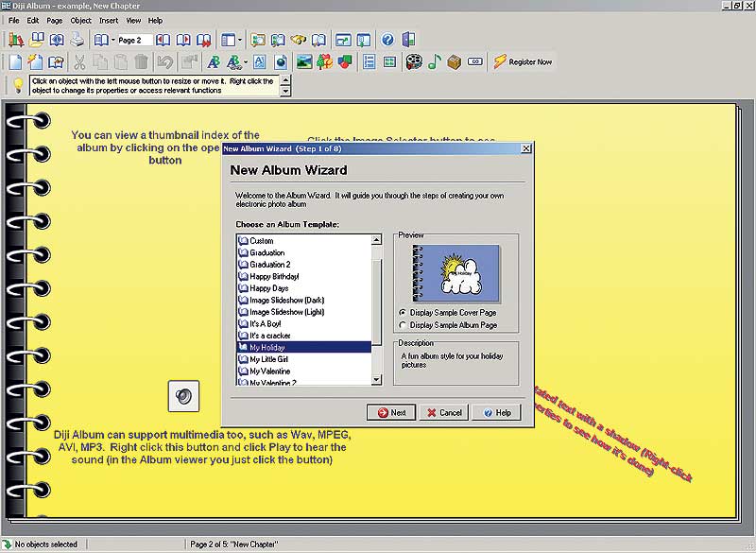
Task: Create a new blank page icon
Action: point(15,61)
